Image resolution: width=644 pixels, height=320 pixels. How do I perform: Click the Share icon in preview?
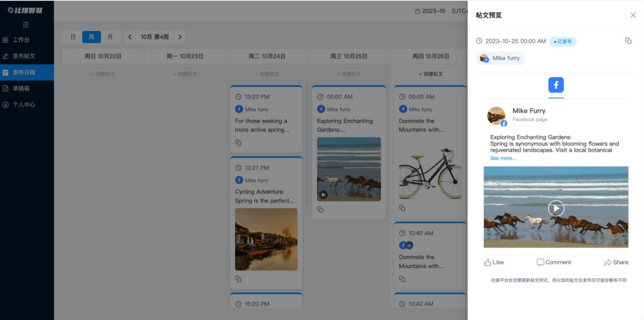608,263
